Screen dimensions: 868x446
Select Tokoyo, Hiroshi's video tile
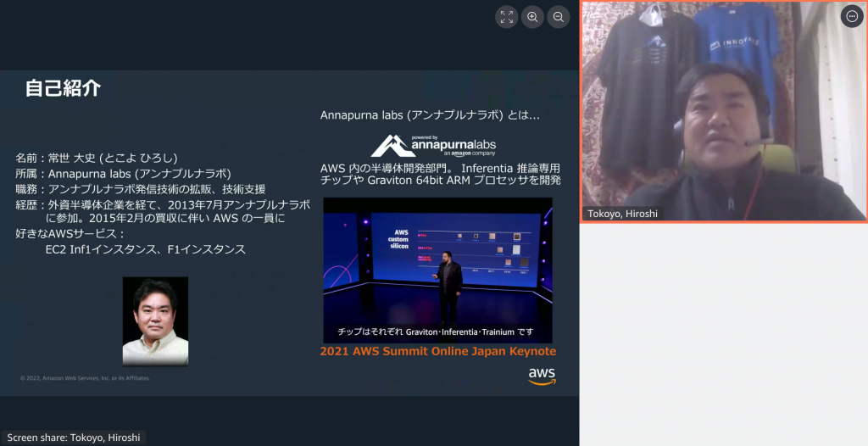[x=724, y=112]
